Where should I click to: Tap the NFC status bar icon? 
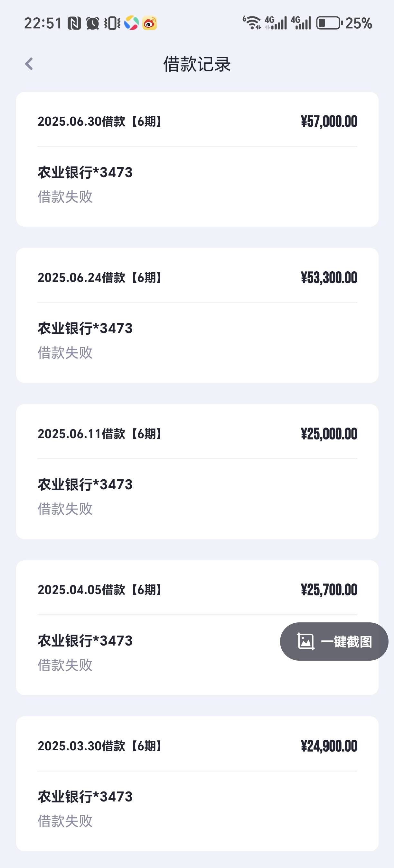[74, 23]
